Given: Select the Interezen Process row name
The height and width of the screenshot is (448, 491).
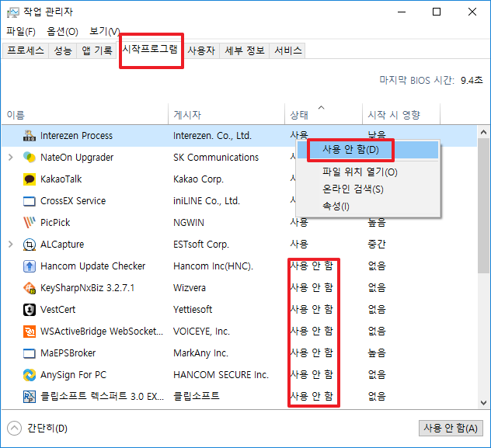Looking at the screenshot, I should pyautogui.click(x=76, y=135).
